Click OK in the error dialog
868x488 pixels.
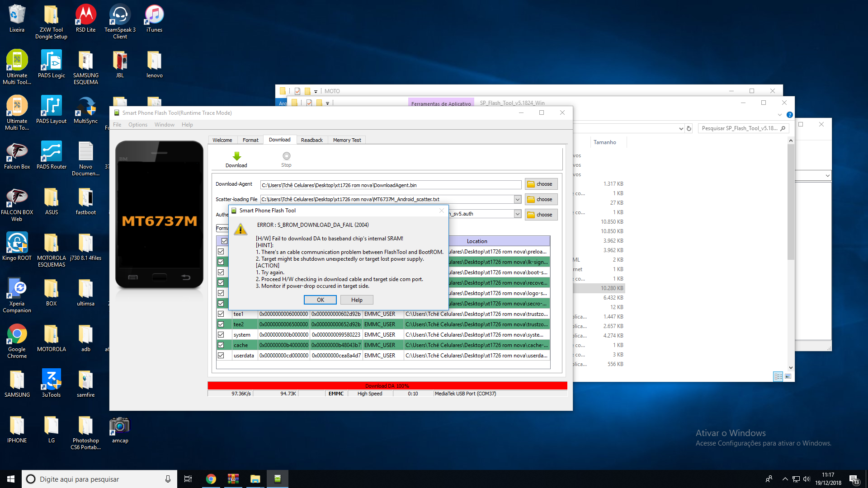point(320,300)
